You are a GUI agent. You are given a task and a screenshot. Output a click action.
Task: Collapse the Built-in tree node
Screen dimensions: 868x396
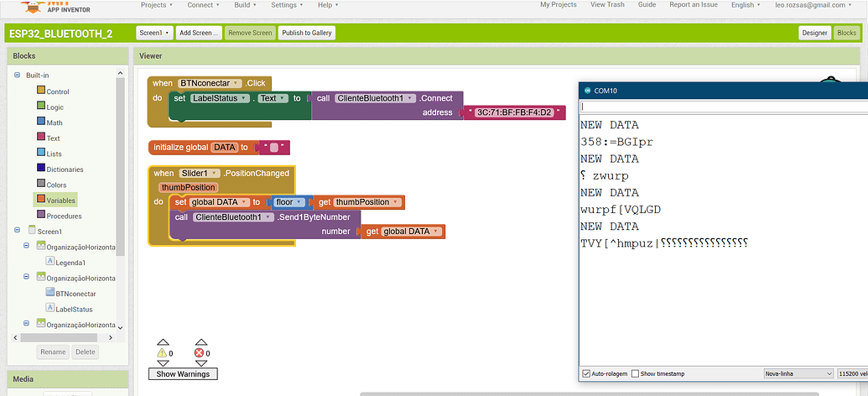[17, 76]
